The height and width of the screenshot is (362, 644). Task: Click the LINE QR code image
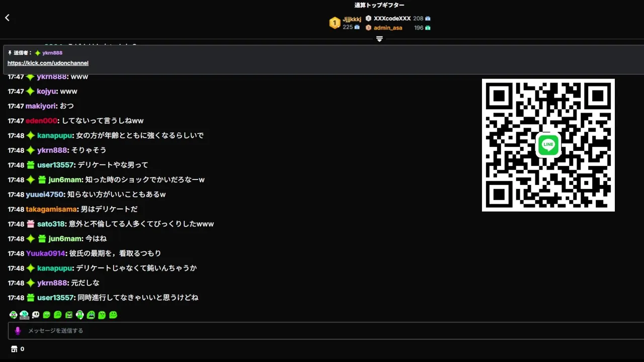[x=548, y=145]
